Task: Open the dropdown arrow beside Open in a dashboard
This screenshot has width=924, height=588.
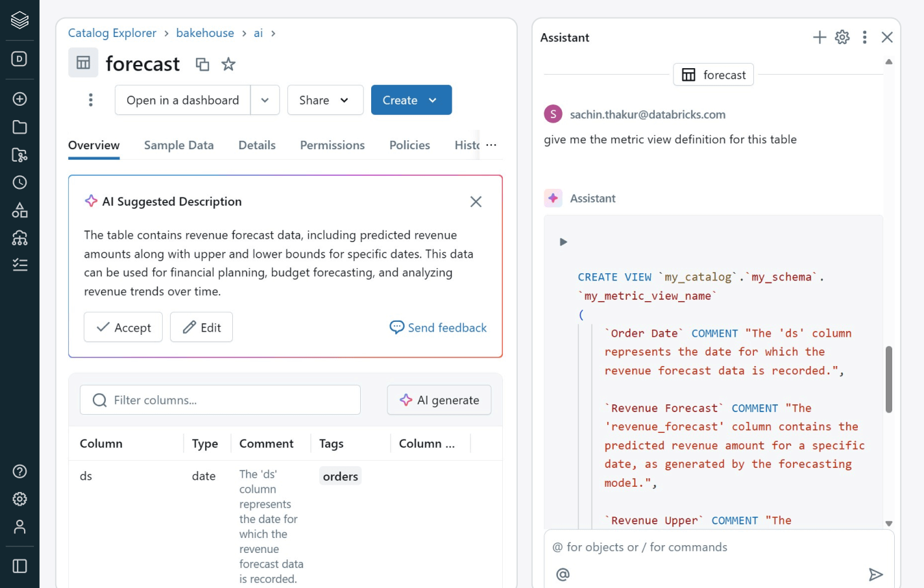Action: point(265,100)
